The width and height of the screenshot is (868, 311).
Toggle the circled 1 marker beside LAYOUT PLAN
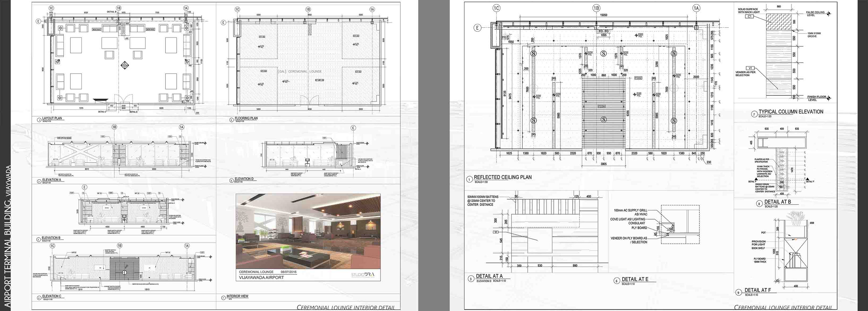39,119
